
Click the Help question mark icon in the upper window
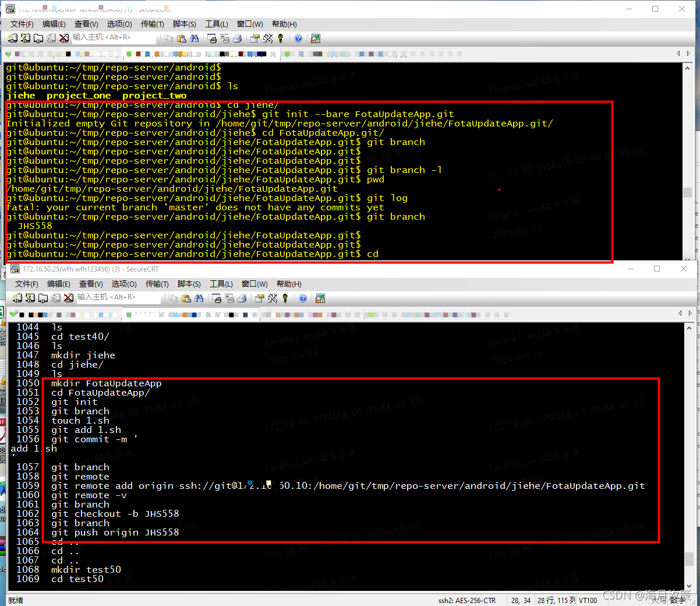click(298, 38)
